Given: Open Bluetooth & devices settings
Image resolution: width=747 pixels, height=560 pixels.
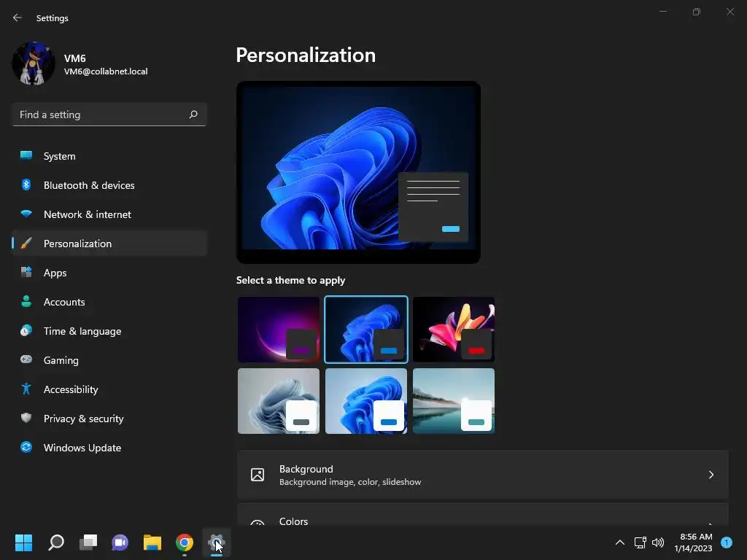Looking at the screenshot, I should [x=109, y=185].
